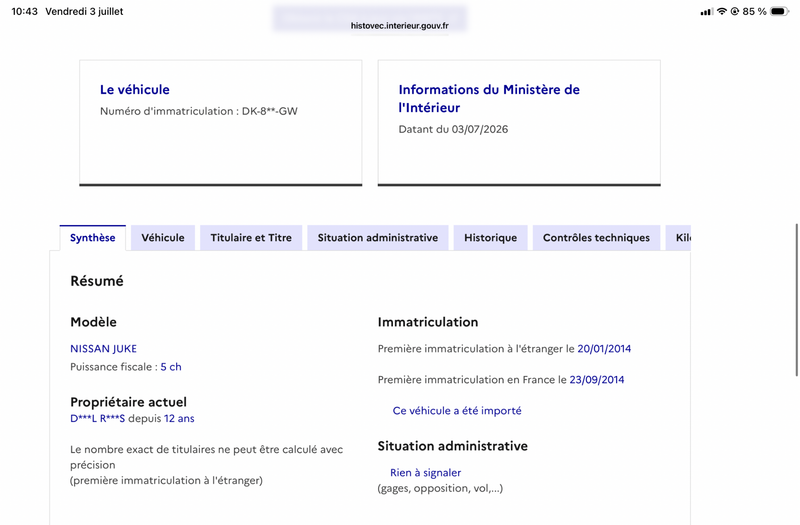Click the France registration date 23/09/2014
This screenshot has width=800, height=525.
click(597, 380)
